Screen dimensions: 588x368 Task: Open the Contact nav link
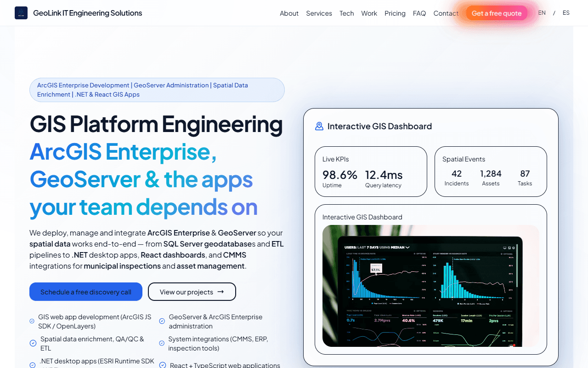[x=446, y=13]
